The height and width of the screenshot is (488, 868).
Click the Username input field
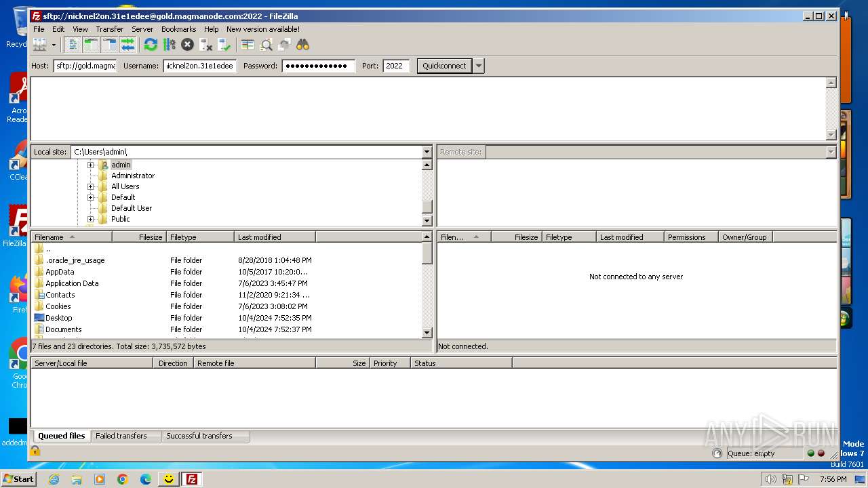(x=200, y=66)
